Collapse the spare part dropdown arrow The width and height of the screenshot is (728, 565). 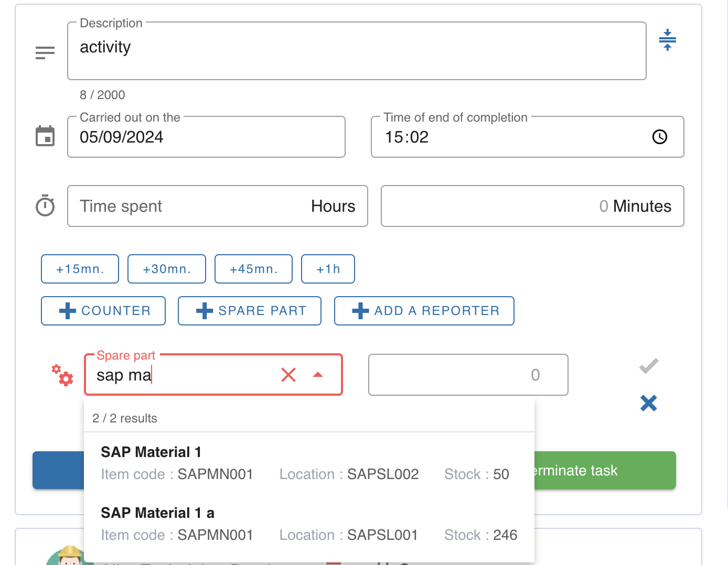(318, 375)
